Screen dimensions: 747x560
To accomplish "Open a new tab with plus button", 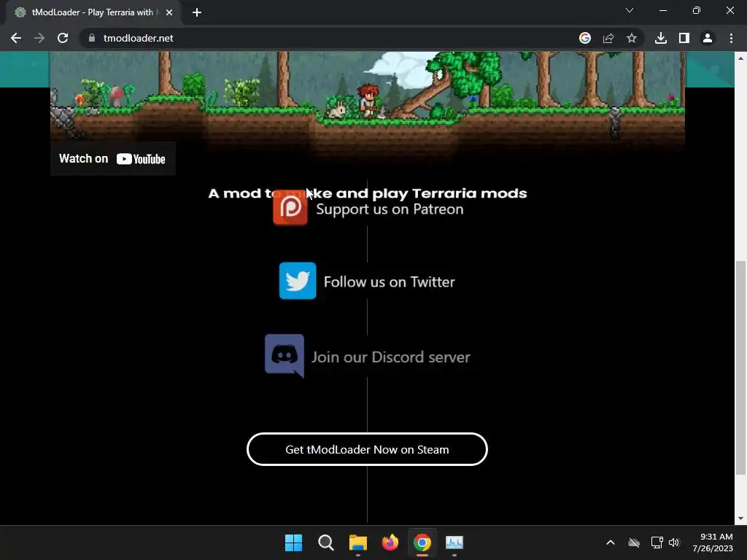I will click(197, 12).
